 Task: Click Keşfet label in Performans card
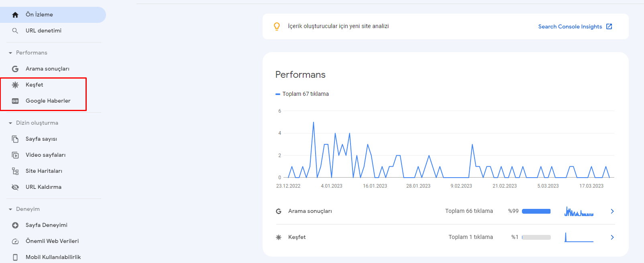click(x=297, y=237)
